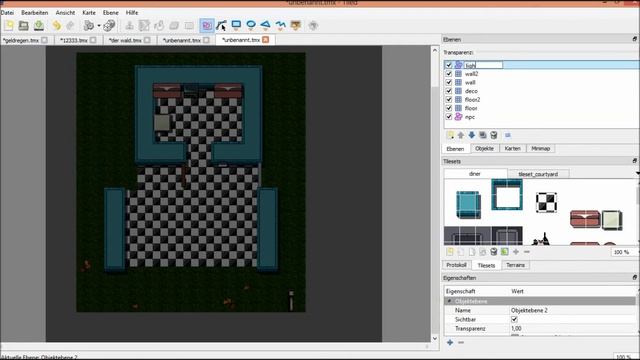Click the Duplicate layer icon
The image size is (640, 360).
point(483,135)
